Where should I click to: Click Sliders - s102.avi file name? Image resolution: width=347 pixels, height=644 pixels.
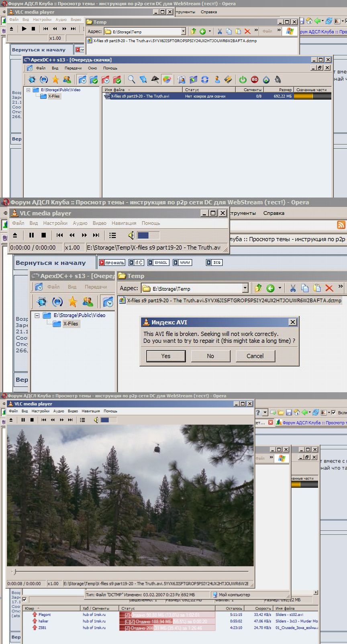click(x=289, y=615)
